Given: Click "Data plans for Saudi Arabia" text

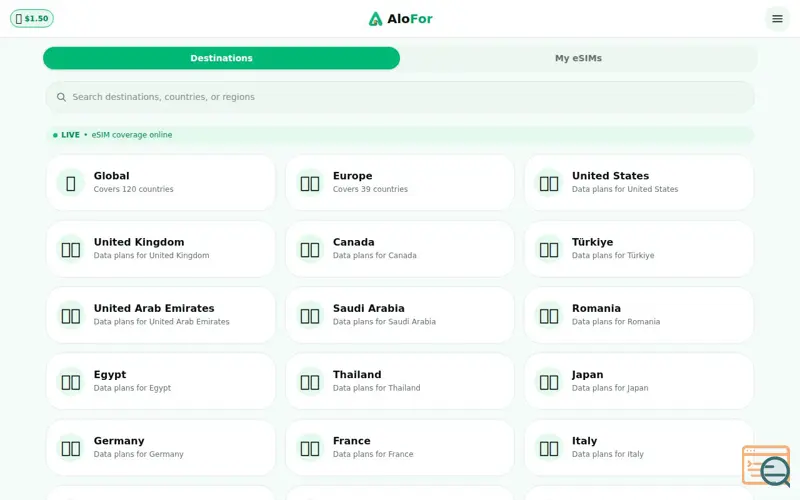Looking at the screenshot, I should (384, 322).
